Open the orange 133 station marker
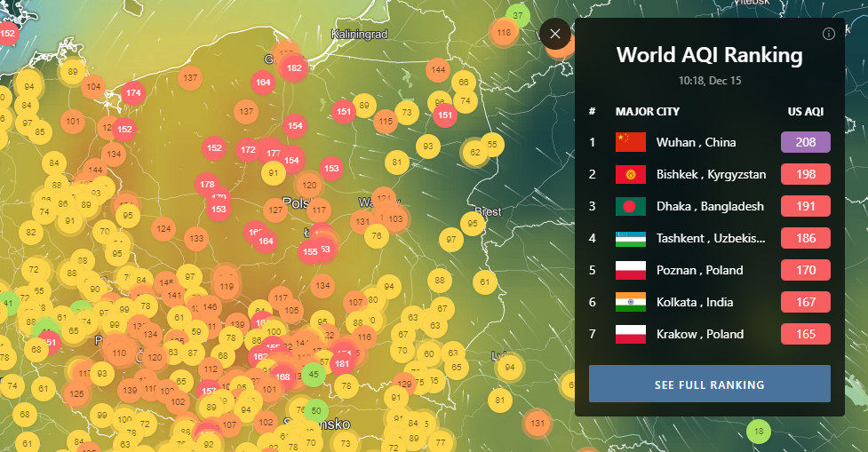Viewport: 868px width, 452px height. click(196, 239)
